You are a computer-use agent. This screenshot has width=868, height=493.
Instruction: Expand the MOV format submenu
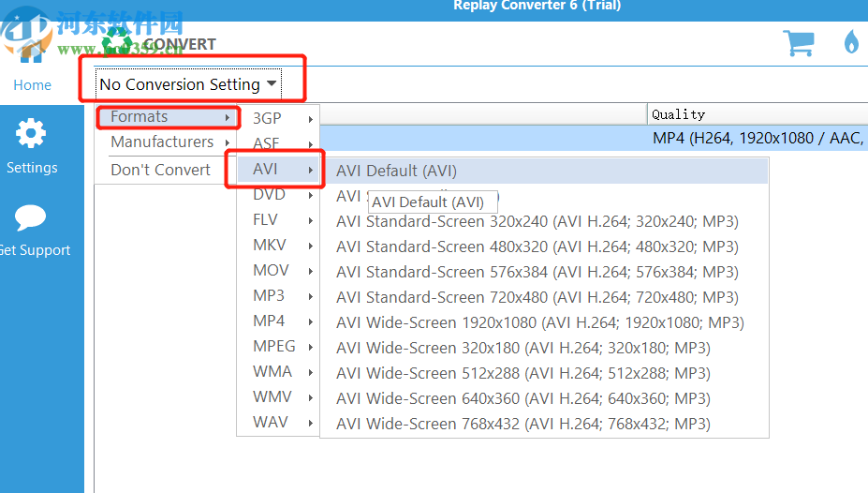pyautogui.click(x=278, y=270)
